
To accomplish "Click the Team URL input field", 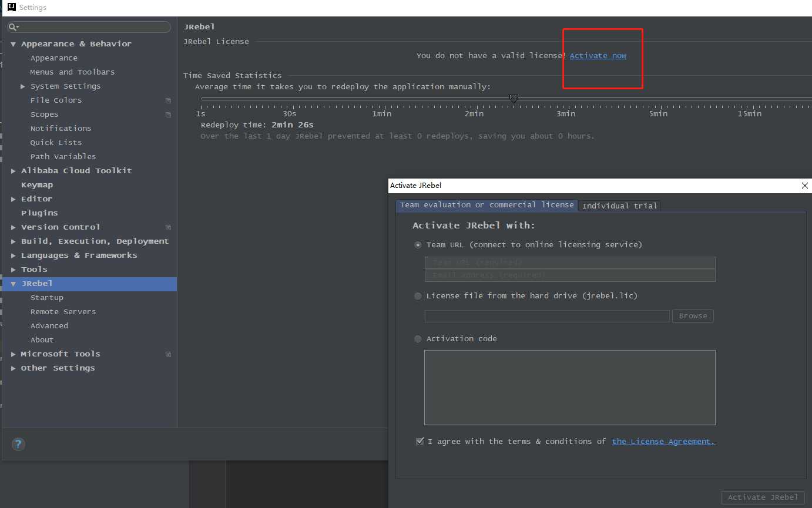I will [x=570, y=263].
